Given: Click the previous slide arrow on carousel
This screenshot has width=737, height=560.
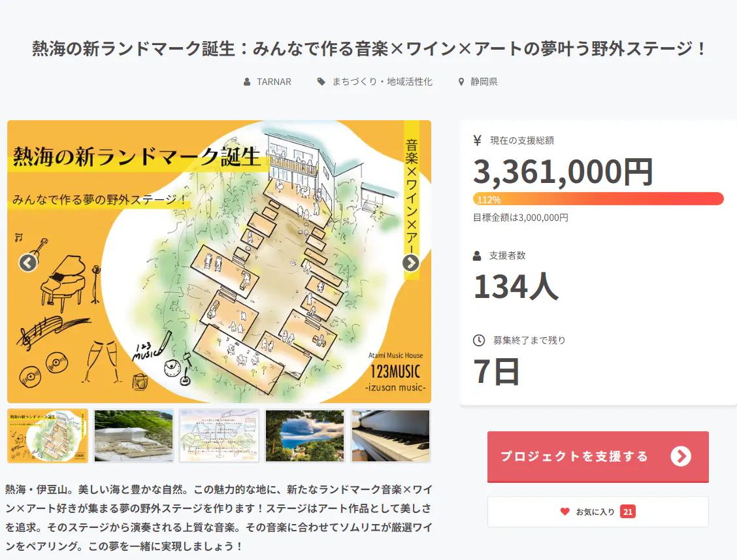Looking at the screenshot, I should pos(28,263).
